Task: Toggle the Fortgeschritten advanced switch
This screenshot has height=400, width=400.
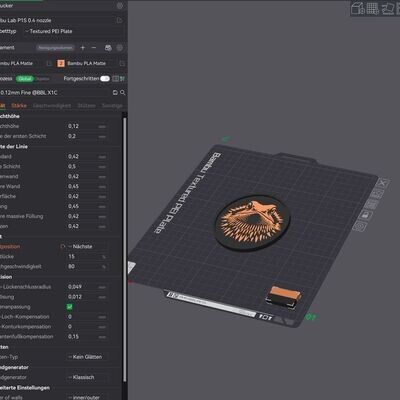Action: click(x=105, y=79)
